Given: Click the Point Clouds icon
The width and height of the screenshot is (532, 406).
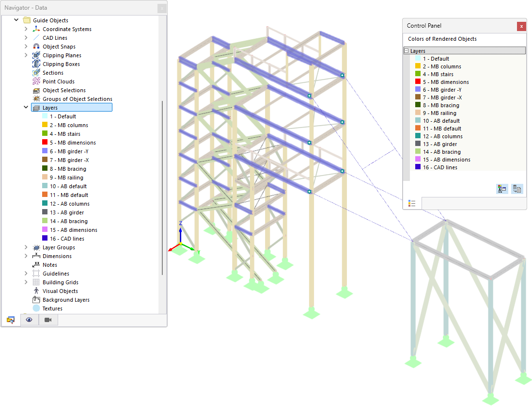Looking at the screenshot, I should coord(36,81).
